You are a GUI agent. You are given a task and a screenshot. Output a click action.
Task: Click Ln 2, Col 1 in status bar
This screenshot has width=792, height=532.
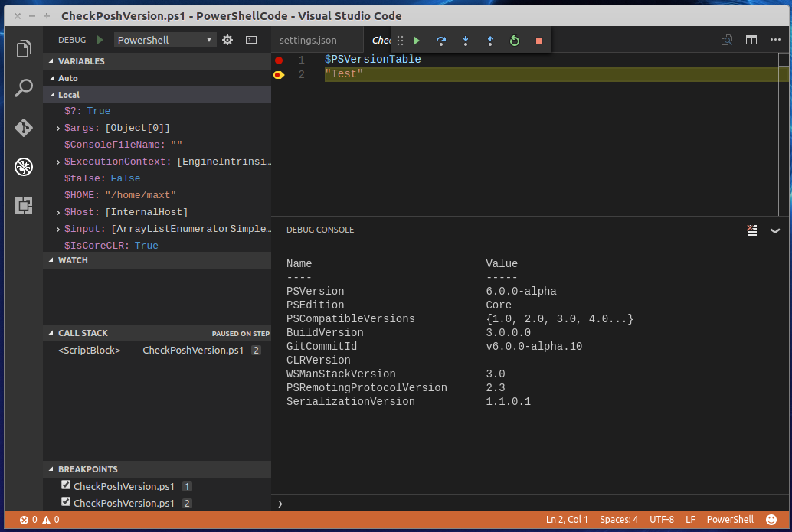(x=567, y=520)
